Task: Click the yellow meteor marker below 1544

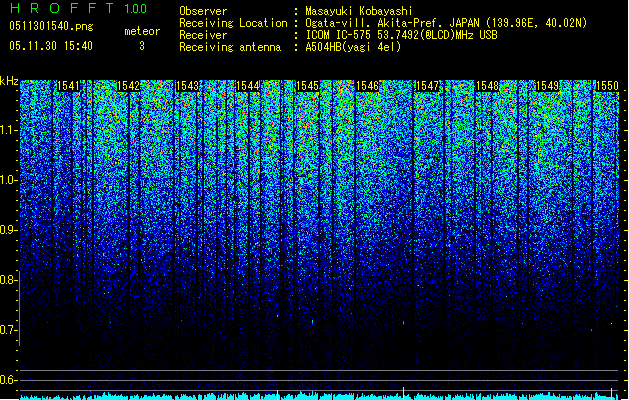Action: click(278, 394)
